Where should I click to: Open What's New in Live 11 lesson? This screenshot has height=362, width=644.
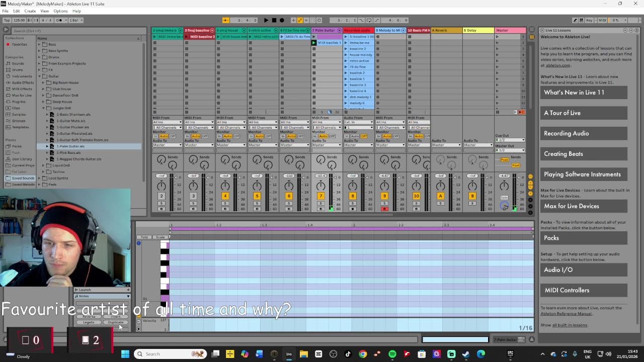[x=584, y=93]
